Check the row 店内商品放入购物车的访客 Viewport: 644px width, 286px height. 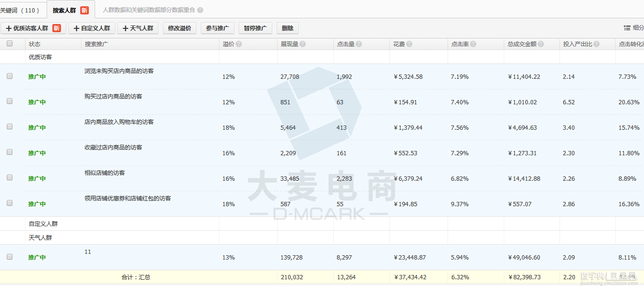pos(10,127)
